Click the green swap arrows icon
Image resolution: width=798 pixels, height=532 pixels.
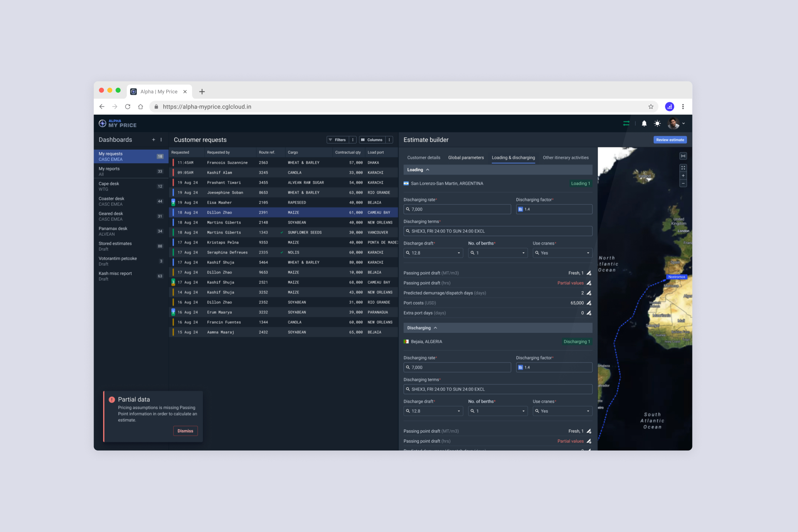click(626, 123)
